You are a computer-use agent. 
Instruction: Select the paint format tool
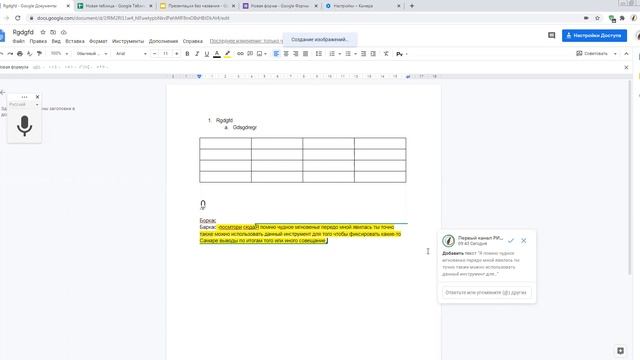point(39,54)
